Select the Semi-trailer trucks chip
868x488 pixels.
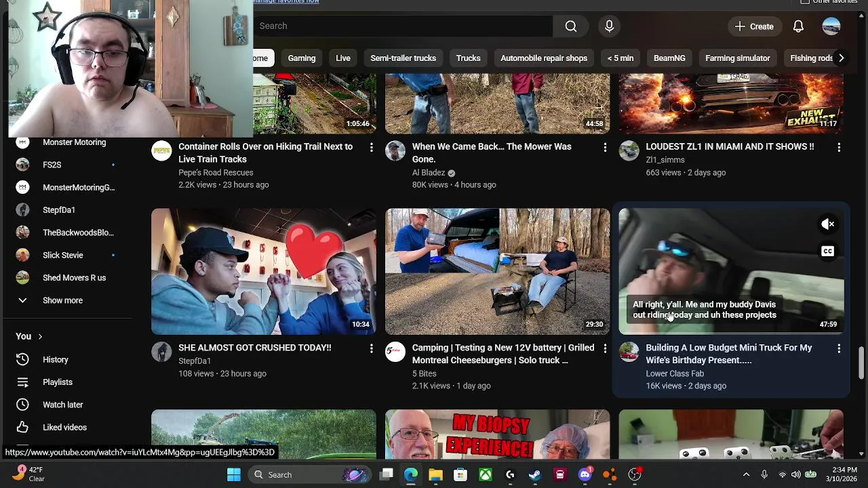pos(403,58)
